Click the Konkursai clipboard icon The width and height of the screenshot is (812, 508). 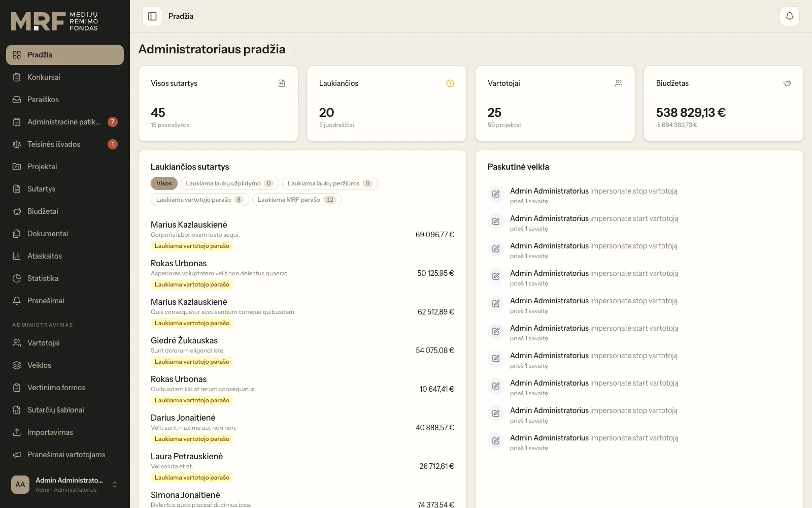17,77
